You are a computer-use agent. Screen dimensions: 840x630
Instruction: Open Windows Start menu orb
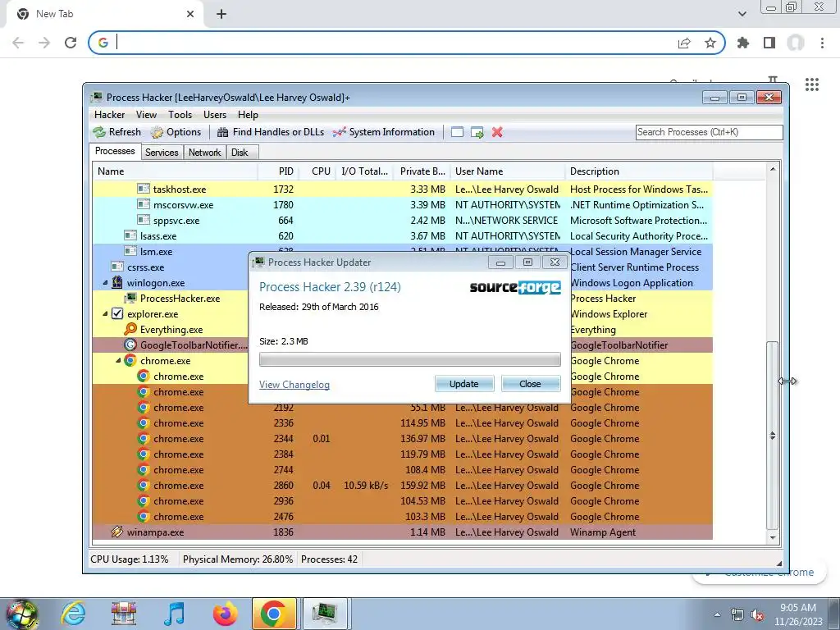[x=21, y=614]
